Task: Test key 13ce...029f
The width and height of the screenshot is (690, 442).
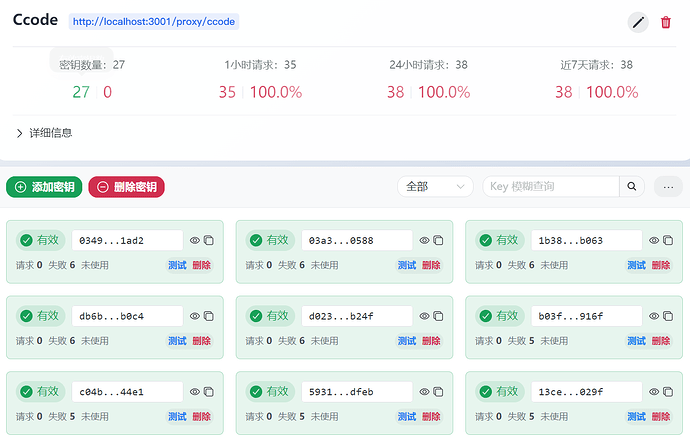Action: (636, 416)
